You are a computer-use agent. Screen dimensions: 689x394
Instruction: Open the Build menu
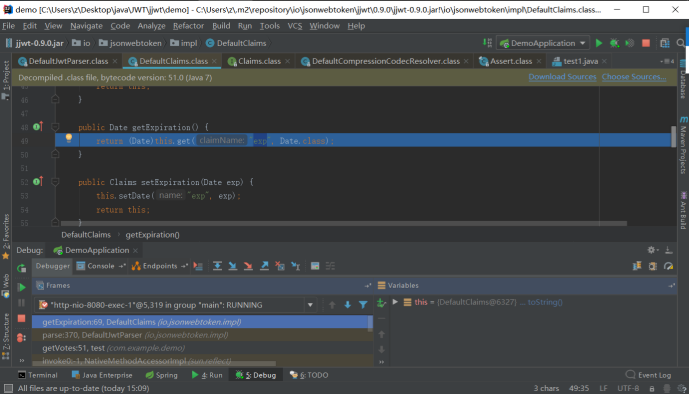(221, 26)
